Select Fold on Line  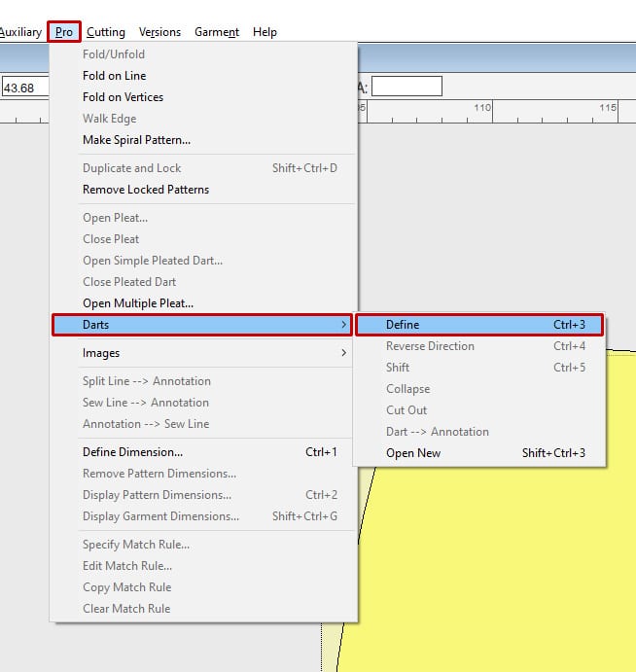[x=115, y=76]
